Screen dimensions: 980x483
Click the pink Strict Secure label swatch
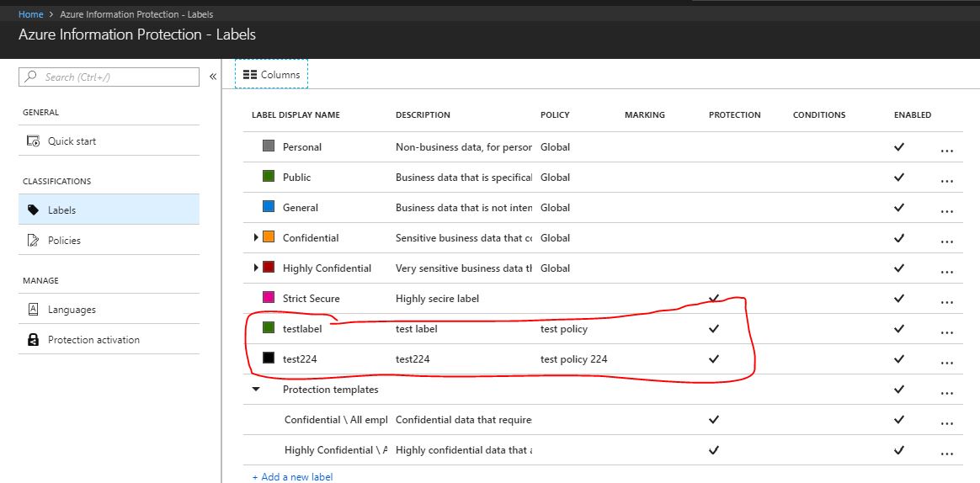[269, 297]
